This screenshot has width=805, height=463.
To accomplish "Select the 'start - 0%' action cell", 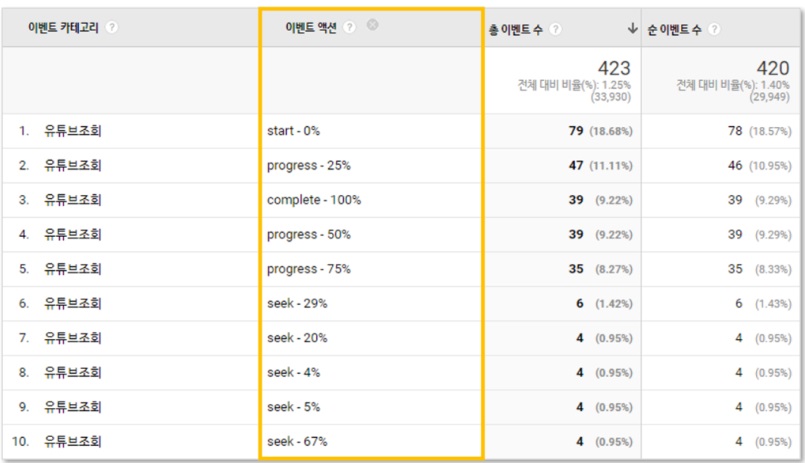I will 293,131.
